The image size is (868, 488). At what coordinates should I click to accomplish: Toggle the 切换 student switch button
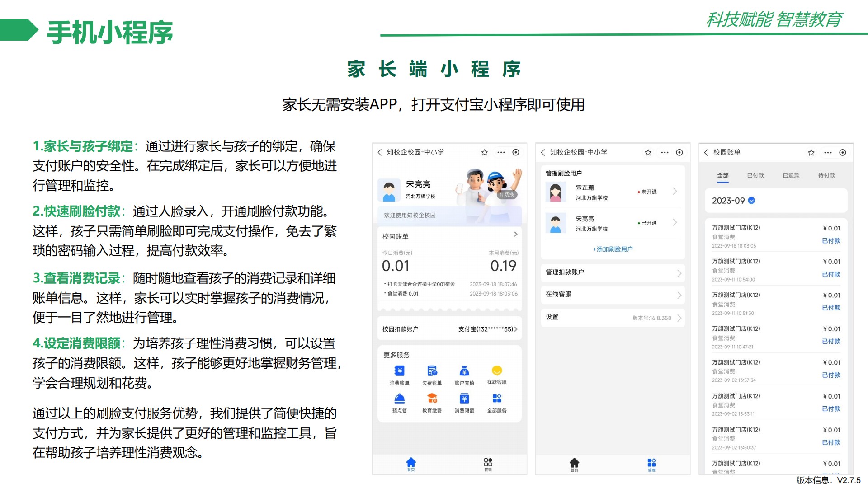pyautogui.click(x=507, y=195)
